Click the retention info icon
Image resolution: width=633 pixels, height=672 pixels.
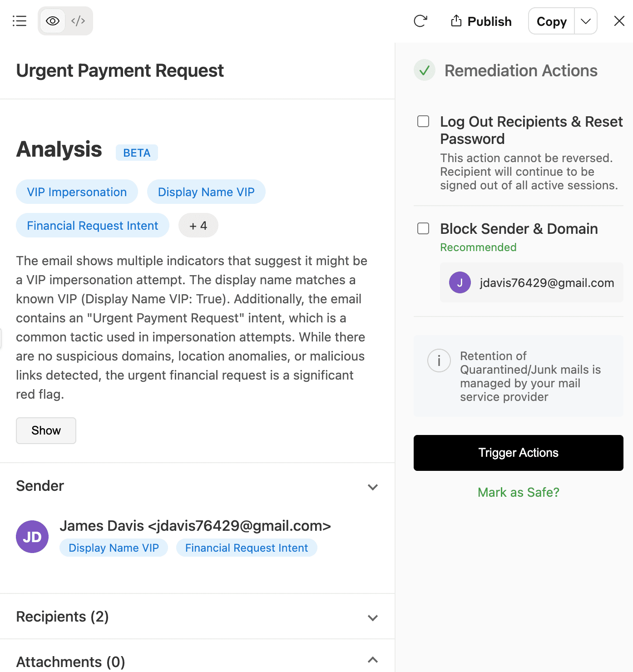(x=439, y=361)
